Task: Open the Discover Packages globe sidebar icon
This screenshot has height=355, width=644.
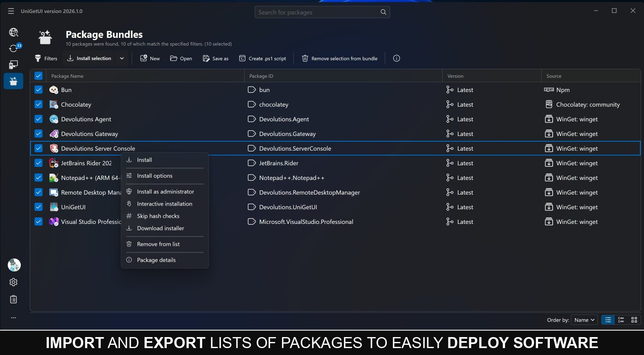Action: 13,32
